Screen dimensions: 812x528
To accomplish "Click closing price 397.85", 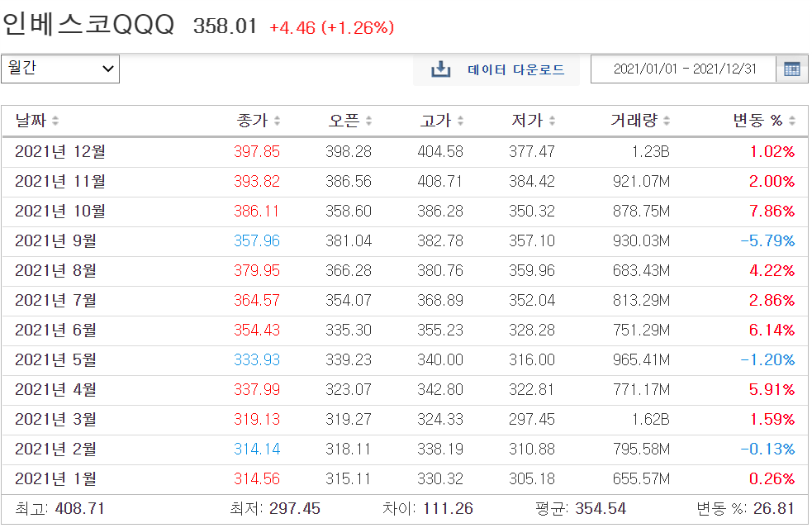I will coord(257,152).
